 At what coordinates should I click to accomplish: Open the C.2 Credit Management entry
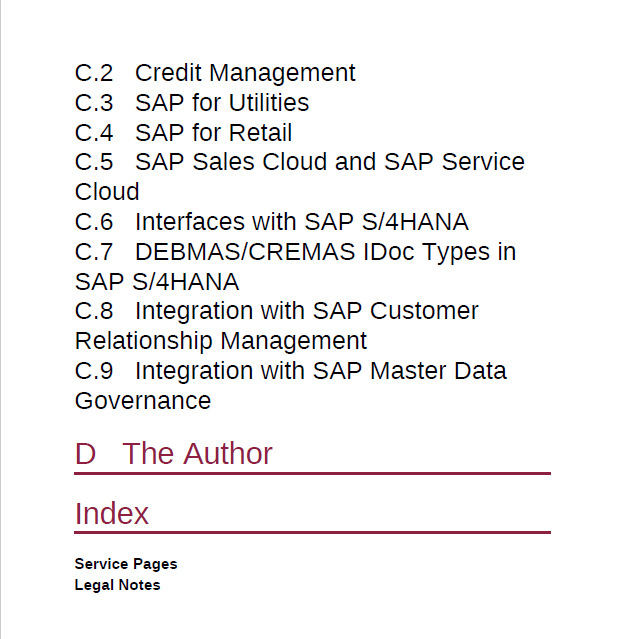215,73
